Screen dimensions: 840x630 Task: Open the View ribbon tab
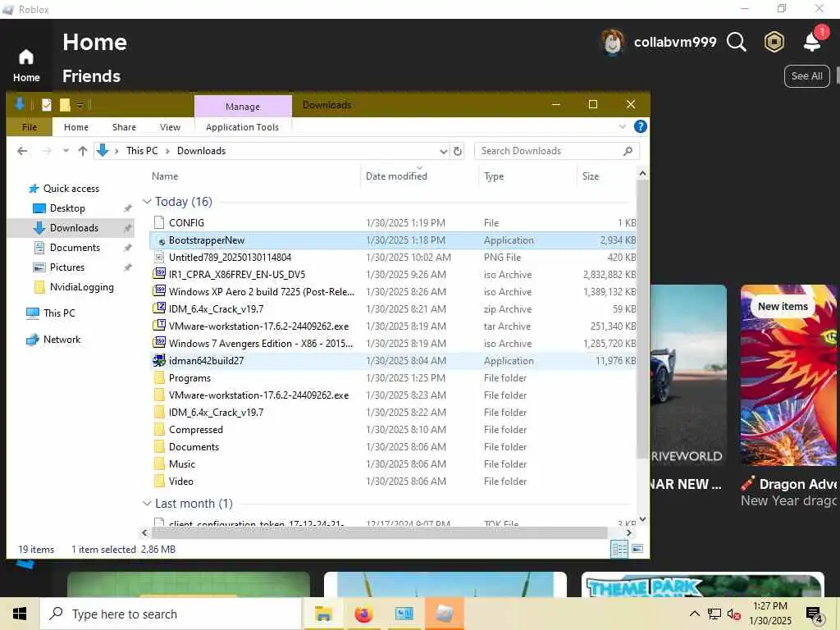coord(170,127)
